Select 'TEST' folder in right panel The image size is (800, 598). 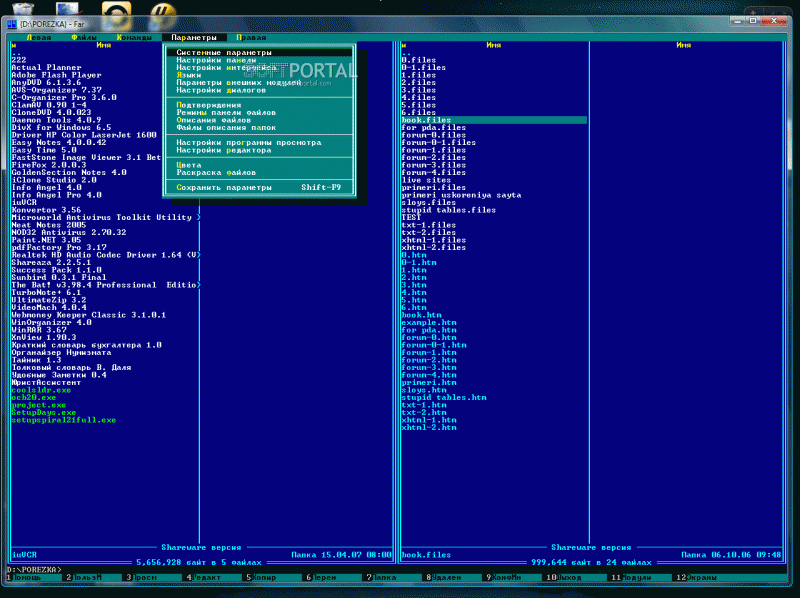click(411, 217)
